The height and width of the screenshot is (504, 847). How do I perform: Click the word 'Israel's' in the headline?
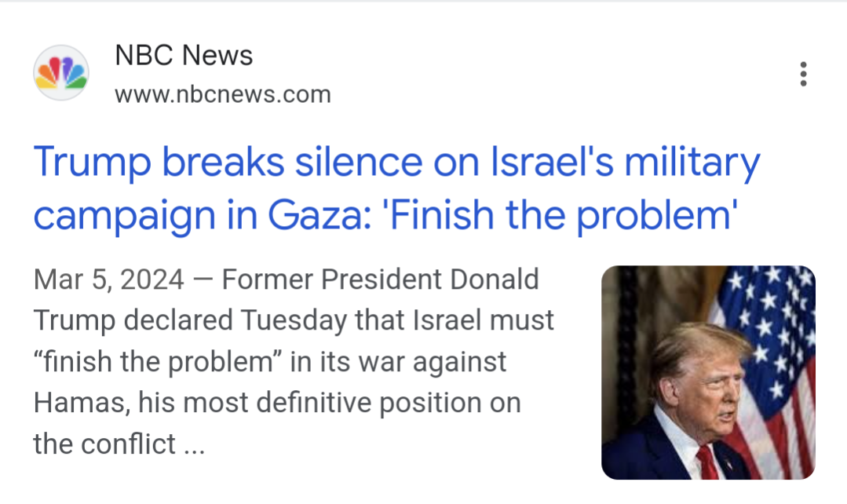(554, 164)
